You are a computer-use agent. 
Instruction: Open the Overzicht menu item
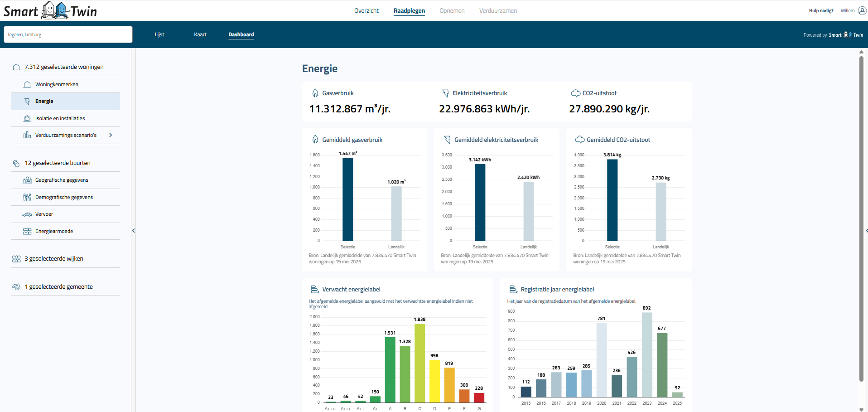point(366,10)
